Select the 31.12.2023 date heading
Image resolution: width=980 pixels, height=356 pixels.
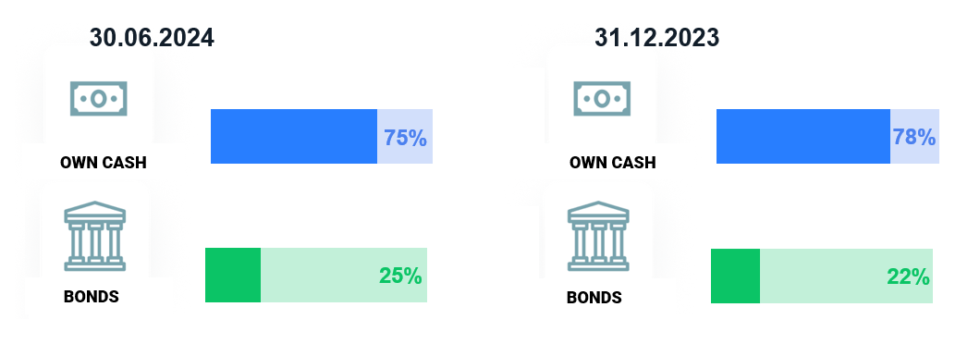pyautogui.click(x=656, y=38)
